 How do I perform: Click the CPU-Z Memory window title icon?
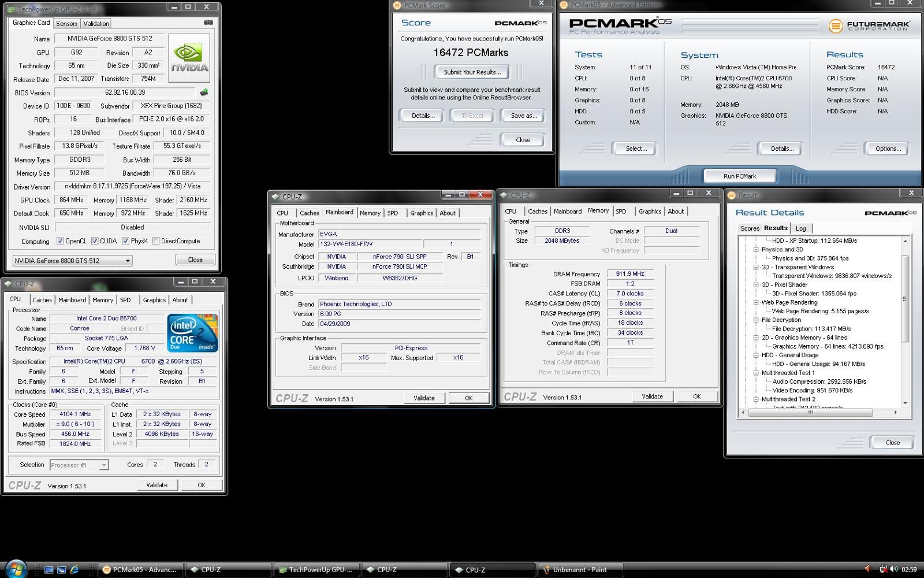[504, 195]
